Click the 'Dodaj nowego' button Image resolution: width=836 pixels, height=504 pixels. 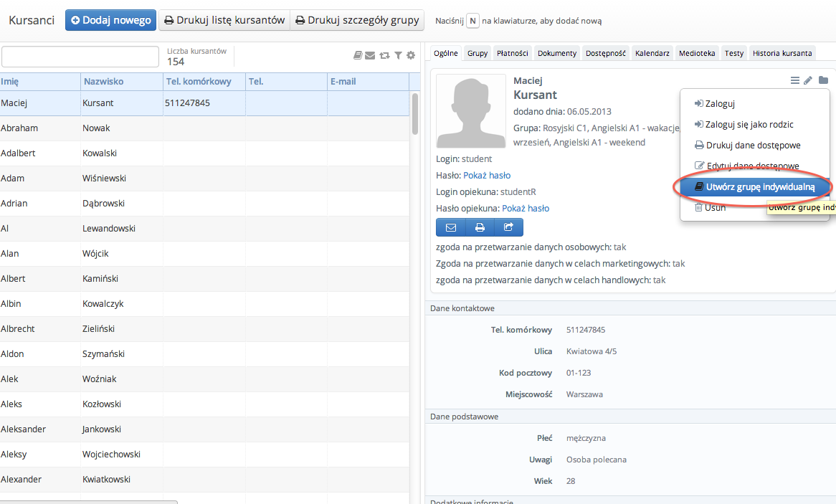coord(110,20)
